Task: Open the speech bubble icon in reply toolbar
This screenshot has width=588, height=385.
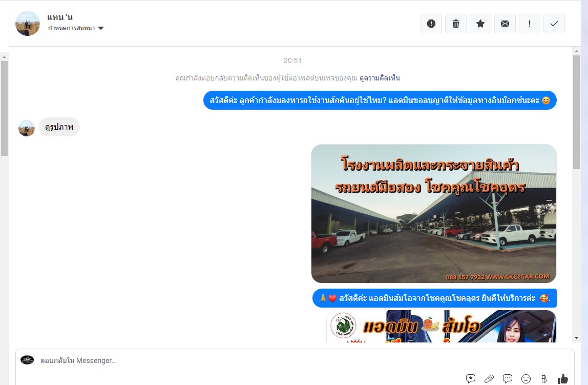Action: [508, 379]
